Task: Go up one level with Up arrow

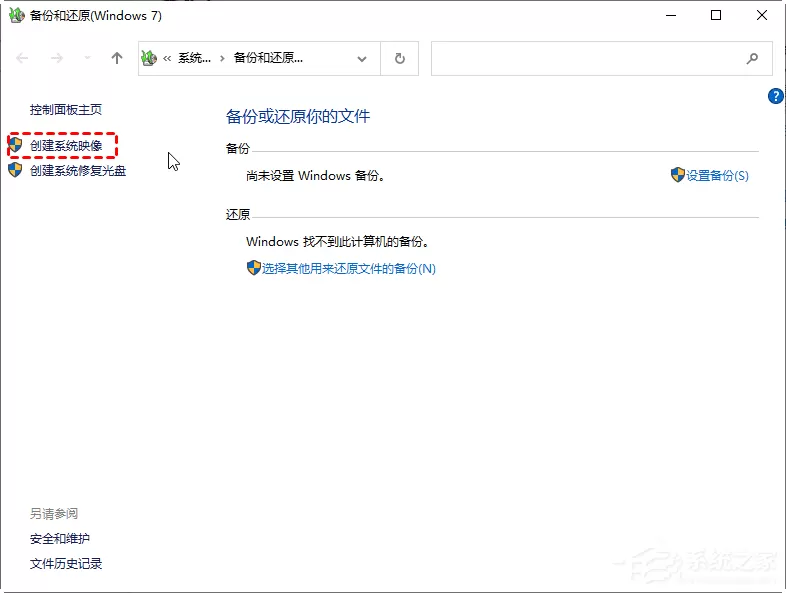Action: pyautogui.click(x=117, y=58)
